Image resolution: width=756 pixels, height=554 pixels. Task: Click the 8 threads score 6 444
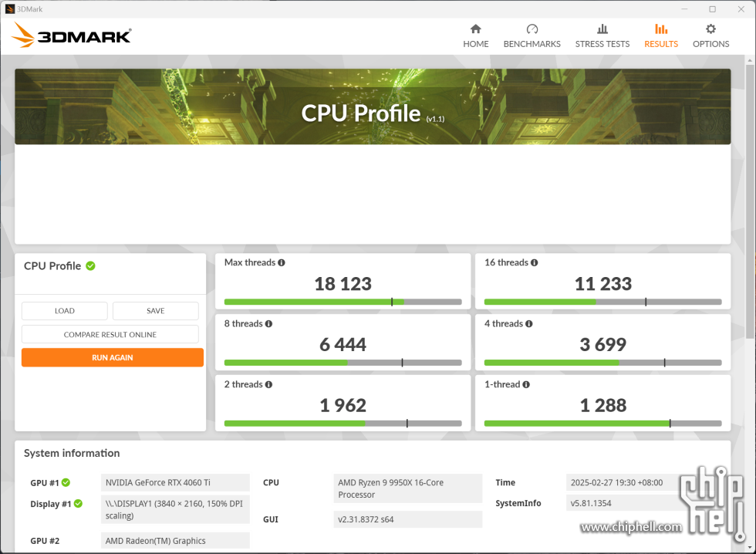[x=343, y=345]
